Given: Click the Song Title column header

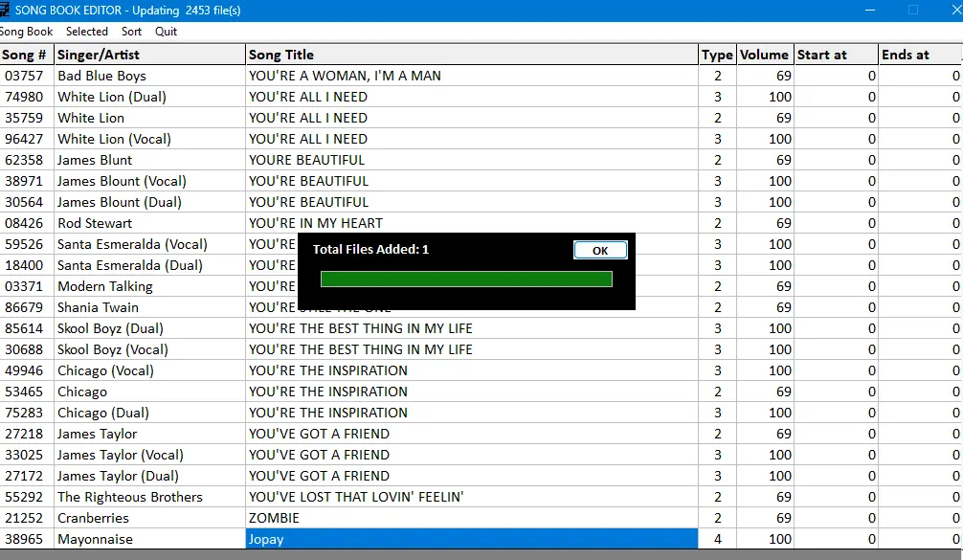Looking at the screenshot, I should click(472, 55).
